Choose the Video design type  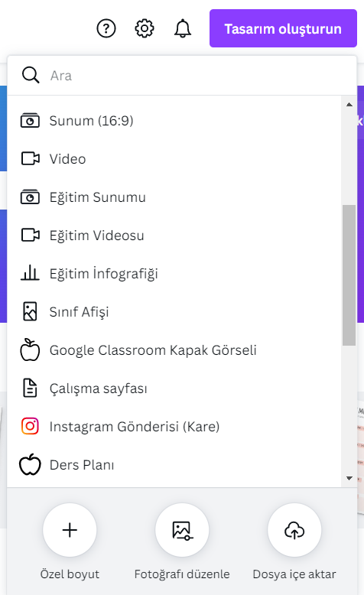(174, 159)
